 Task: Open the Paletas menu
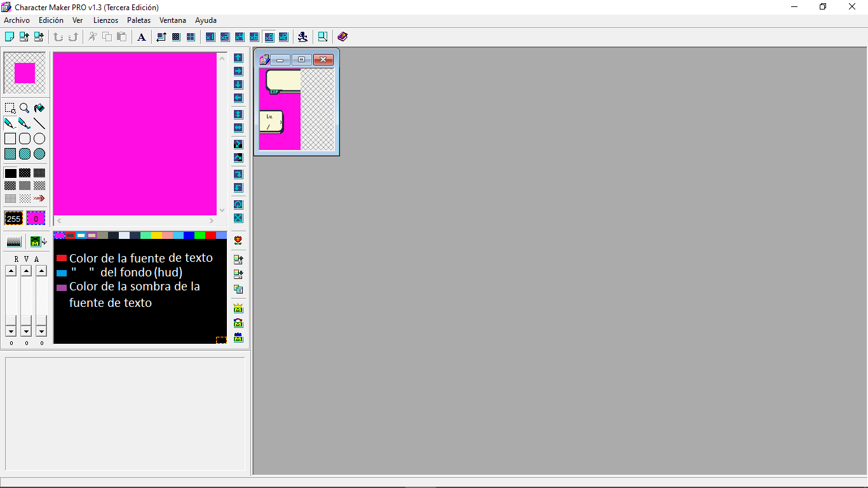[139, 20]
